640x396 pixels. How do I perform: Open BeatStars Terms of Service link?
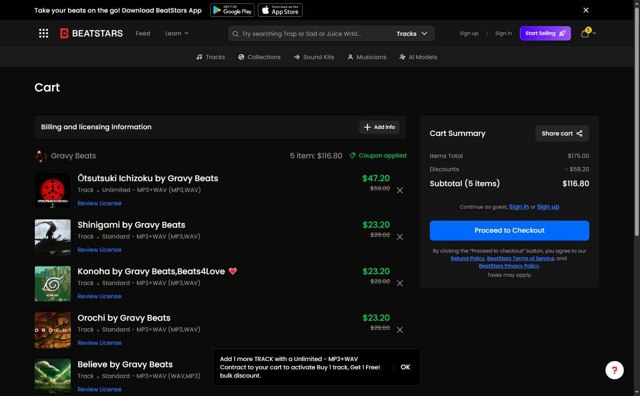(x=520, y=258)
